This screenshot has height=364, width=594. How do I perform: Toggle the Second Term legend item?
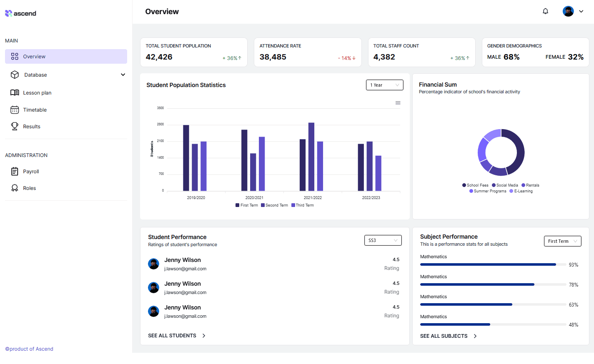274,205
